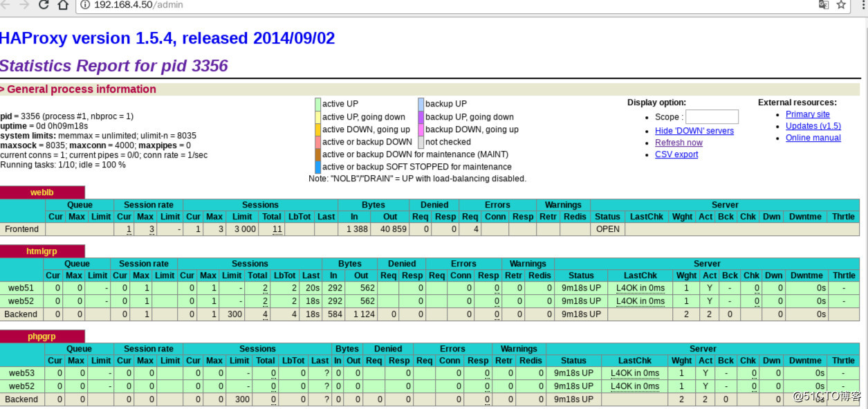Click the Refresh now link

(678, 143)
